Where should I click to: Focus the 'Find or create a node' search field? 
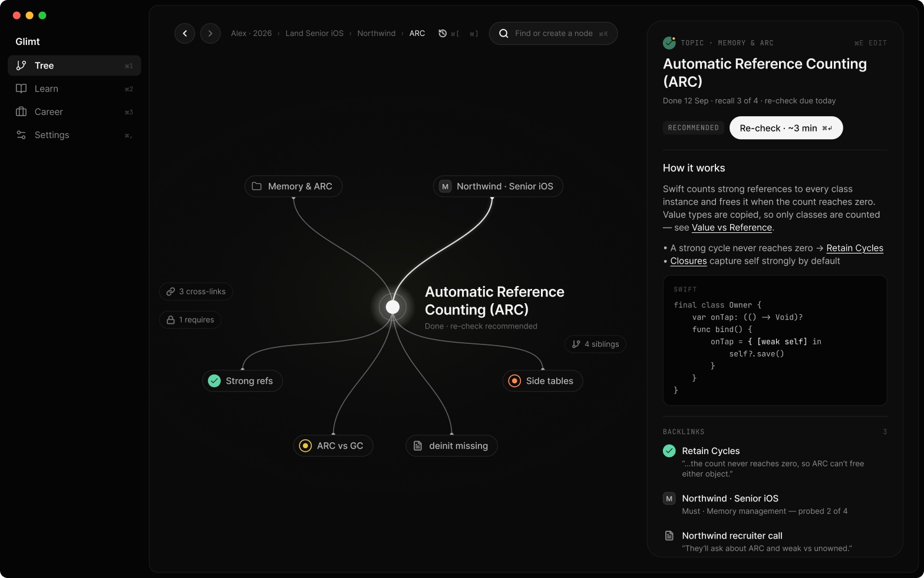coord(553,34)
